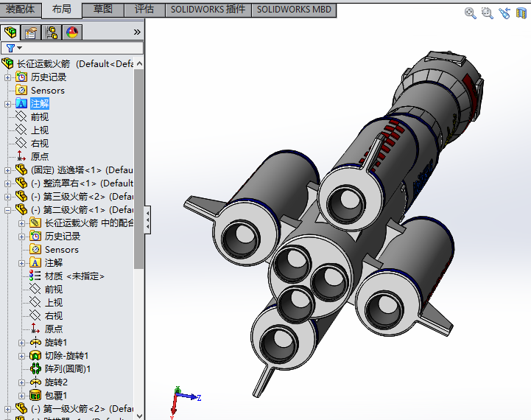
Task: Click the Section View icon
Action: coord(521,13)
